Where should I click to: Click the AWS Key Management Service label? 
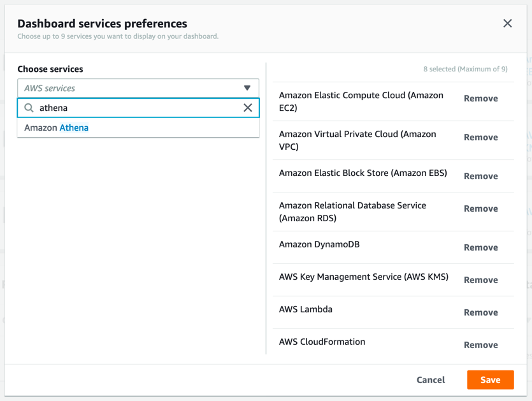(364, 277)
